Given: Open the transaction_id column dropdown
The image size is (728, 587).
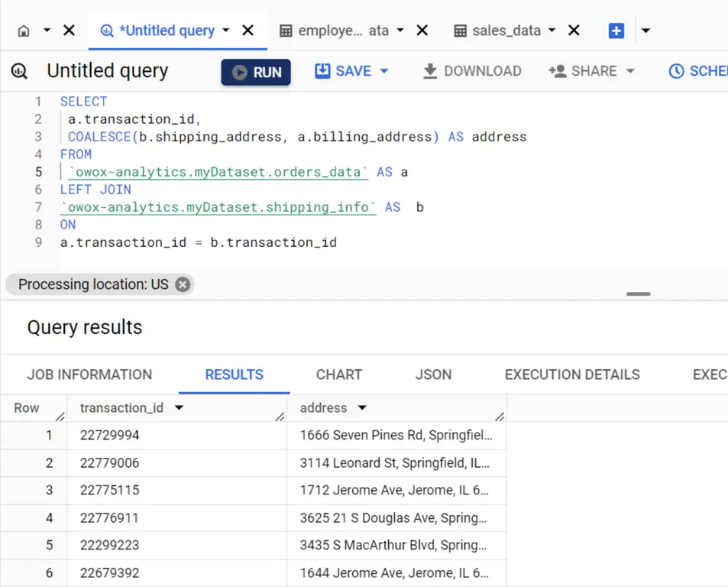Looking at the screenshot, I should pos(180,407).
